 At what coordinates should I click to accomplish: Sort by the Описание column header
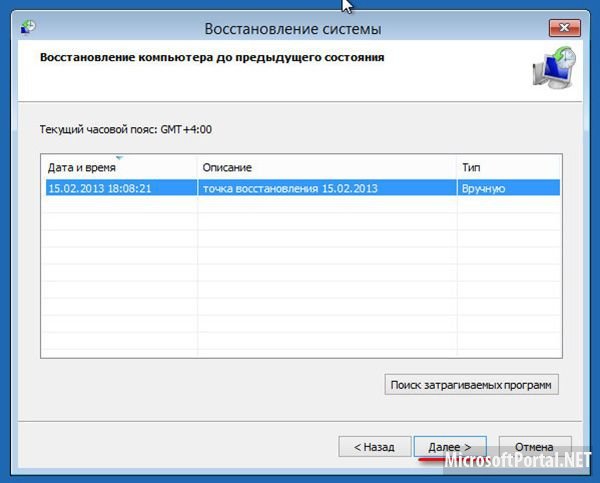pos(327,167)
